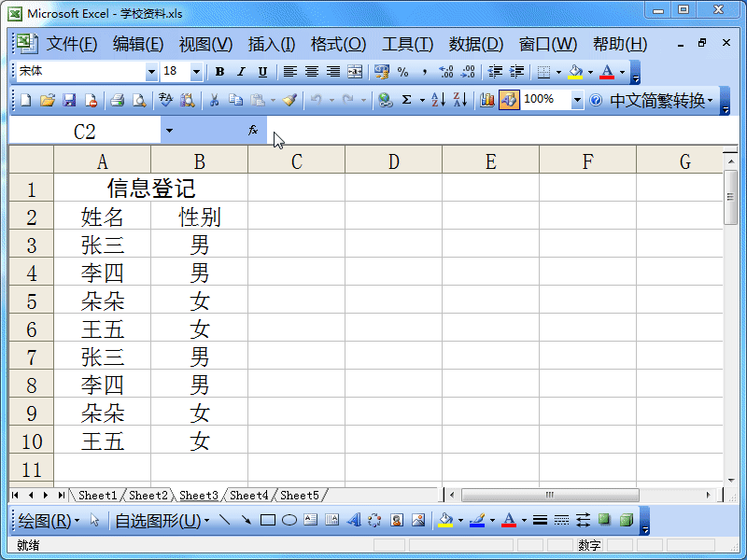Apply percent style format

(403, 72)
